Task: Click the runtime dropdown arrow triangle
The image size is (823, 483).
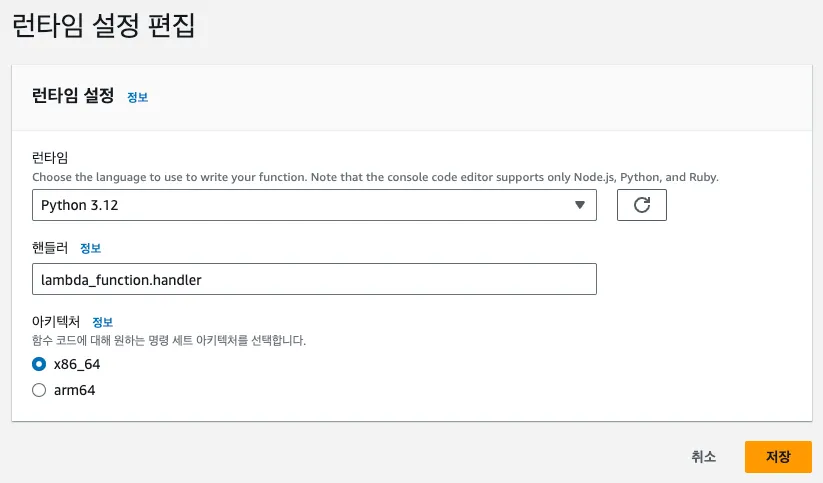Action: pos(579,205)
